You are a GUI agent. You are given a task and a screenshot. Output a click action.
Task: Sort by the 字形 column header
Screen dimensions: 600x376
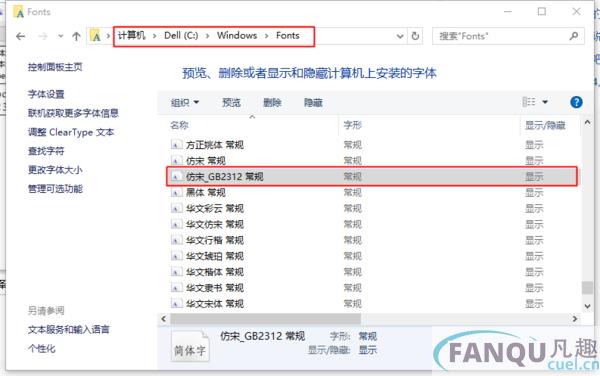(352, 125)
